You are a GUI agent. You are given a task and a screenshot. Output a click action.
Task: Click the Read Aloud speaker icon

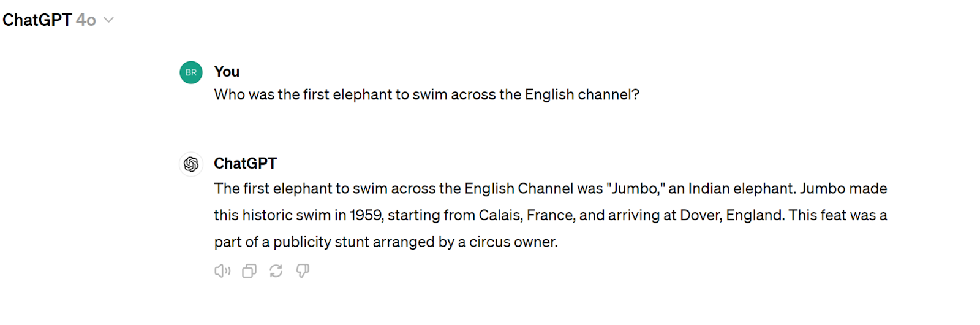[x=222, y=271]
